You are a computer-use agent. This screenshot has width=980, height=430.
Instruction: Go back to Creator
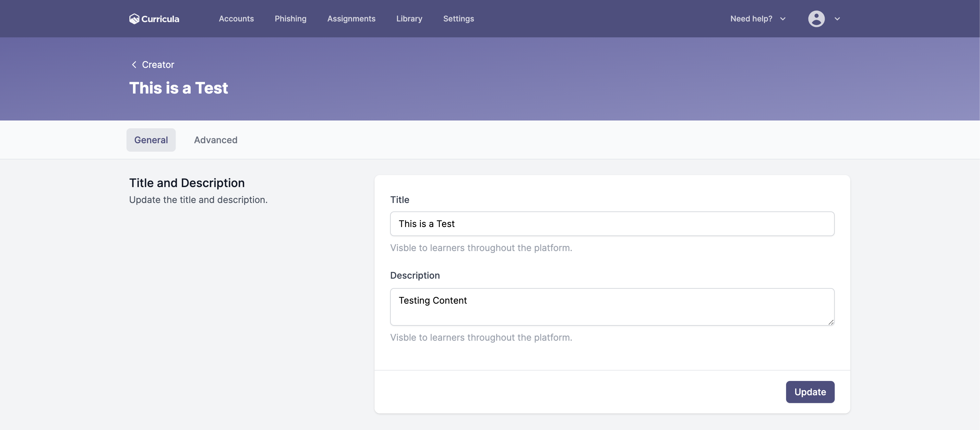158,65
